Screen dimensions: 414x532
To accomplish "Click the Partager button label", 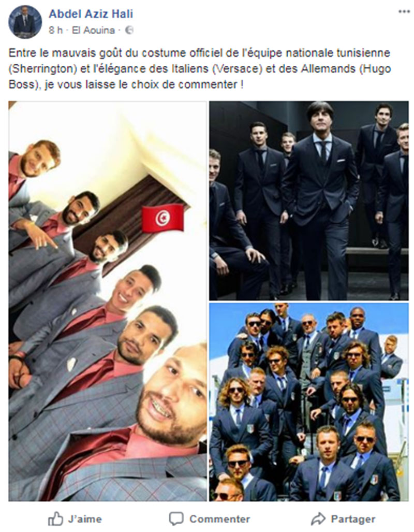I will click(353, 519).
